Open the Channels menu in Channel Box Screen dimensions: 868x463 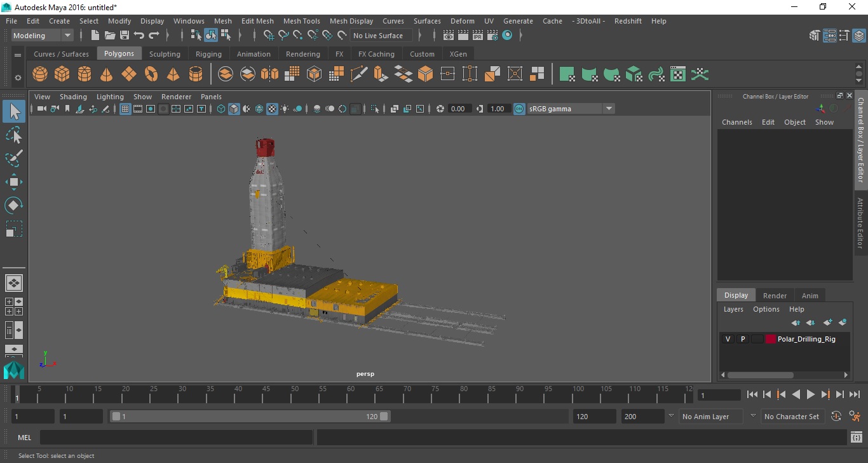click(x=736, y=122)
